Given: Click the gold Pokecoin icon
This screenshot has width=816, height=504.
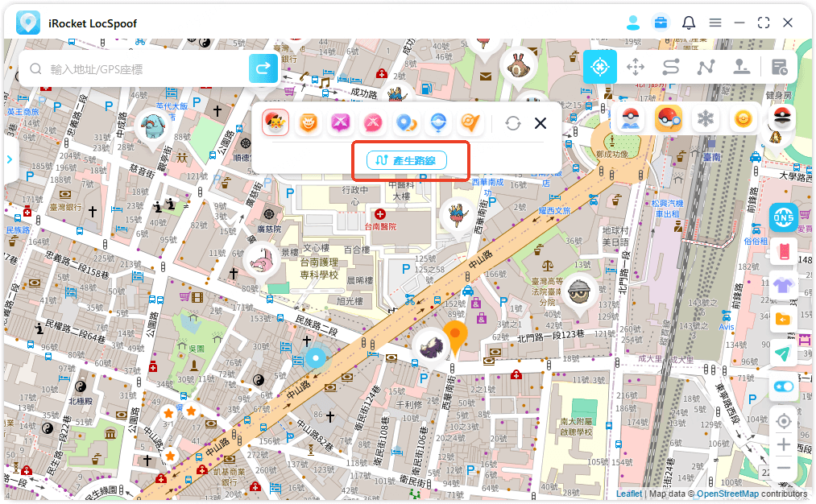Looking at the screenshot, I should tap(744, 119).
